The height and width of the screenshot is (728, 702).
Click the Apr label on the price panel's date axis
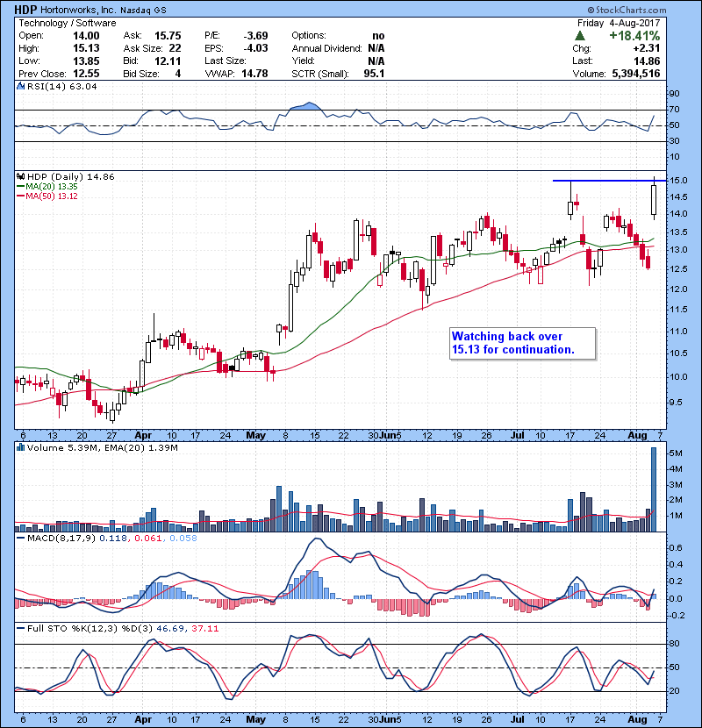143,436
